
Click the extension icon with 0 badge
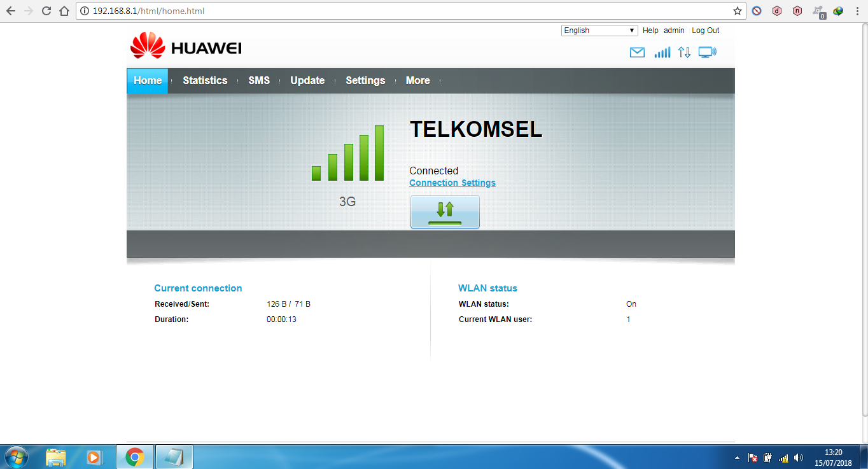tap(818, 11)
